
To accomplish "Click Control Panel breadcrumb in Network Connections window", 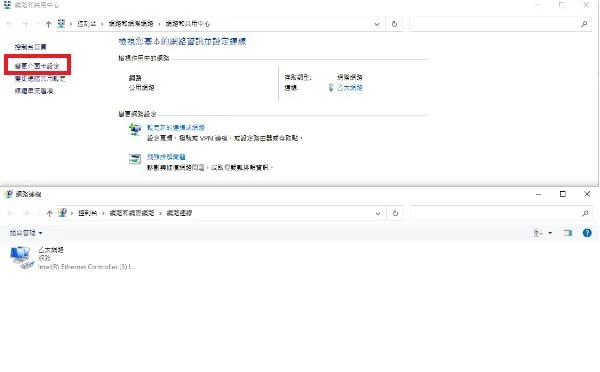I will [x=88, y=213].
